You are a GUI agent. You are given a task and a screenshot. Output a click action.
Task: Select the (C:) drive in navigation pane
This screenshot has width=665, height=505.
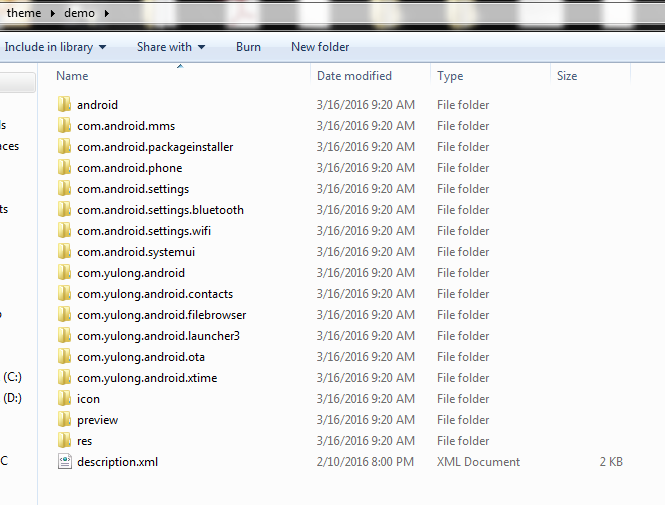(x=12, y=377)
